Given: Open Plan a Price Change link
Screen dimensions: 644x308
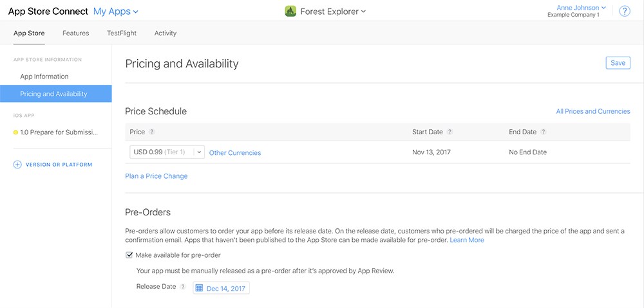Looking at the screenshot, I should coord(156,176).
